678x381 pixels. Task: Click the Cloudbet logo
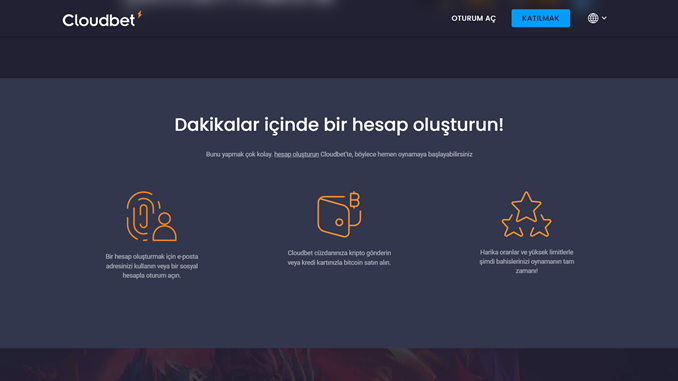102,19
